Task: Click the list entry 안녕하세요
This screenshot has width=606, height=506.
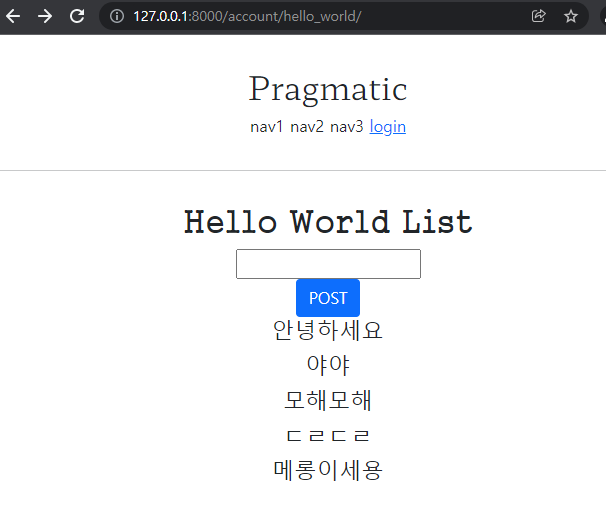Action: [328, 330]
